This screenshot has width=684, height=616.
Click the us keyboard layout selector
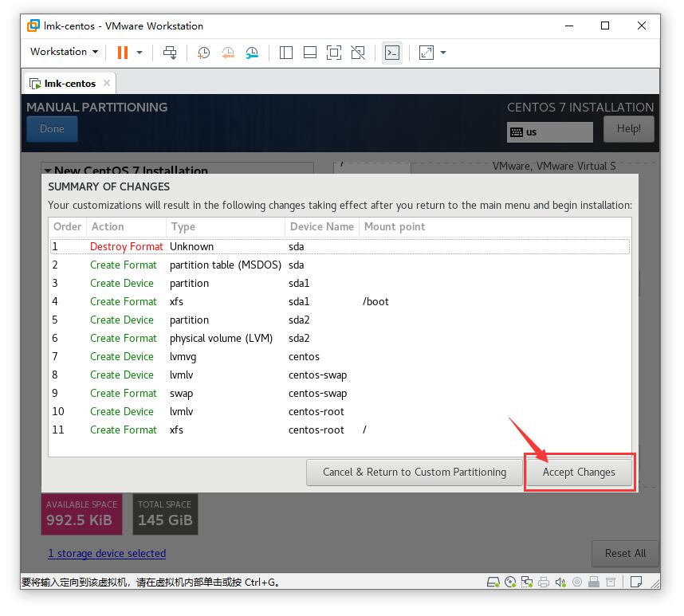click(x=549, y=132)
